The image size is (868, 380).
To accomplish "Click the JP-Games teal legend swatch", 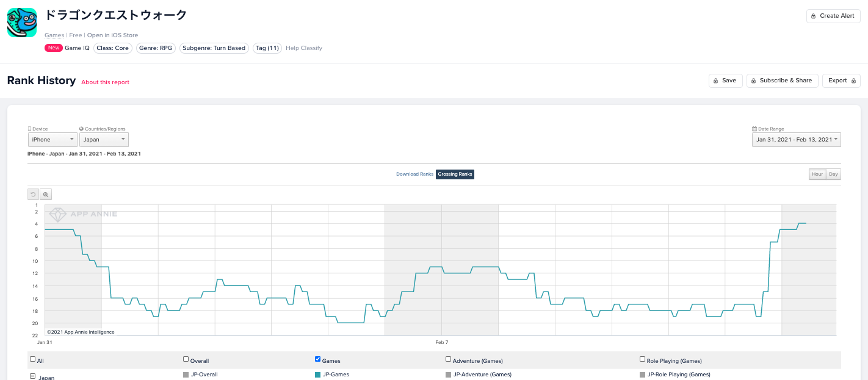I will [x=318, y=375].
